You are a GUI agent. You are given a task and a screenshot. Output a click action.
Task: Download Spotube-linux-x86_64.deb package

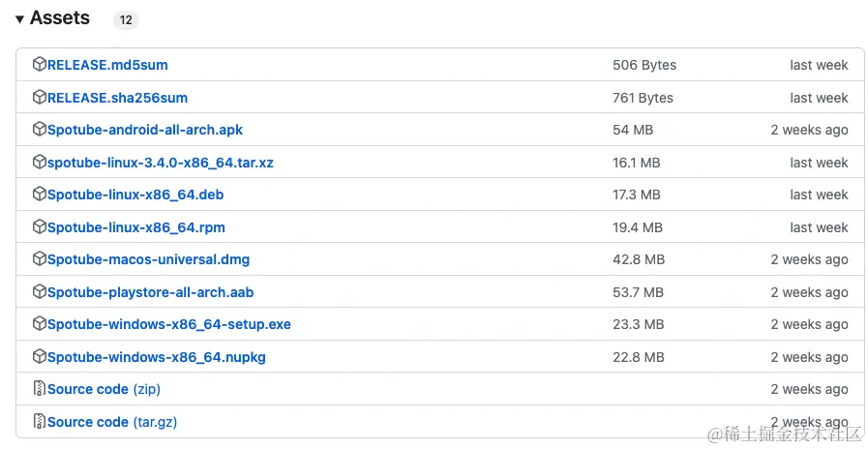tap(135, 195)
